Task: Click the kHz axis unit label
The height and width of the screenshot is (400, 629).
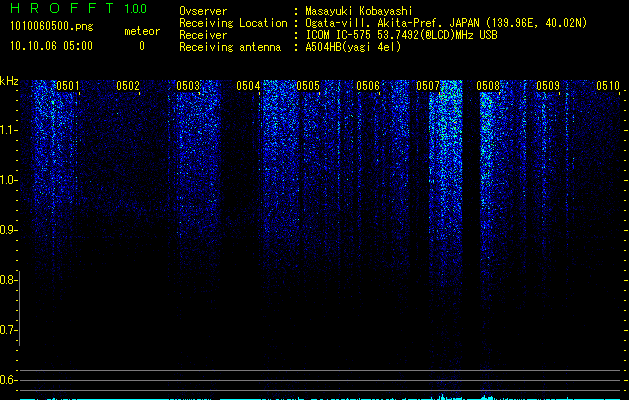Action: pyautogui.click(x=9, y=81)
